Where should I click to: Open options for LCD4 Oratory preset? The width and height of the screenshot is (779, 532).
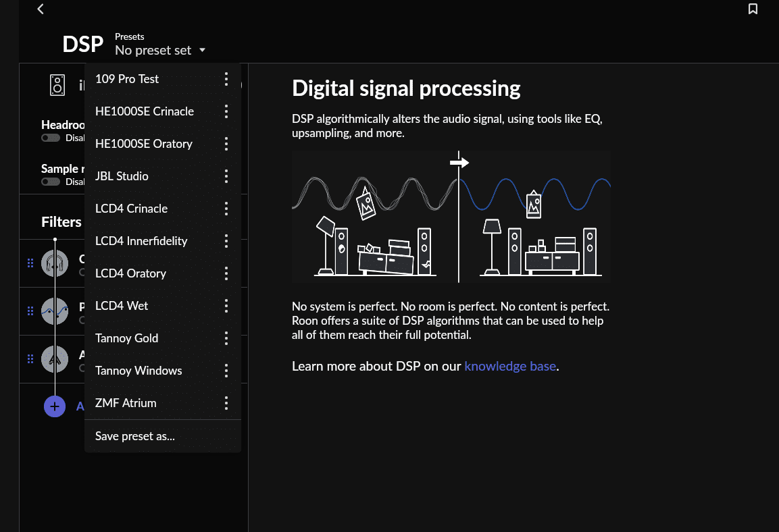click(x=226, y=273)
